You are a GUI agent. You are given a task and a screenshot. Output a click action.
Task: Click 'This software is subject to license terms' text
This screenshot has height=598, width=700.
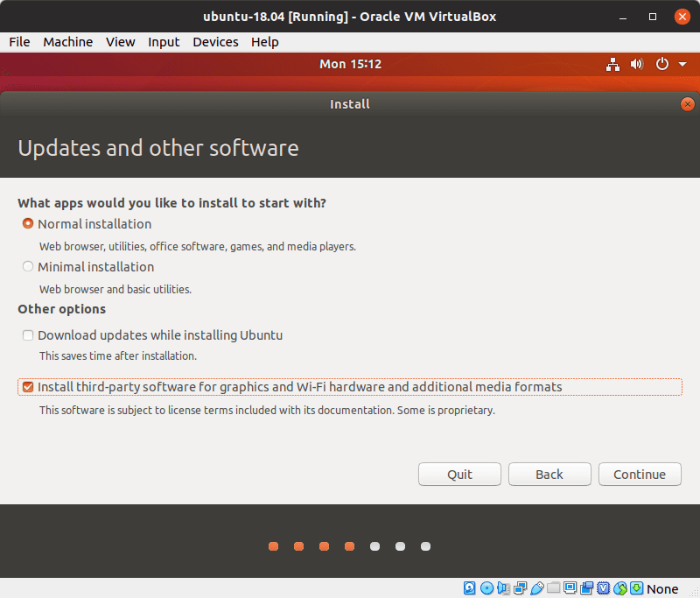[267, 410]
